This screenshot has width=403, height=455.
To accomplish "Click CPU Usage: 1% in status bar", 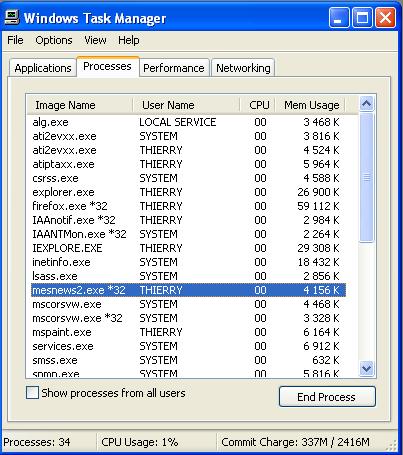I will [x=140, y=442].
